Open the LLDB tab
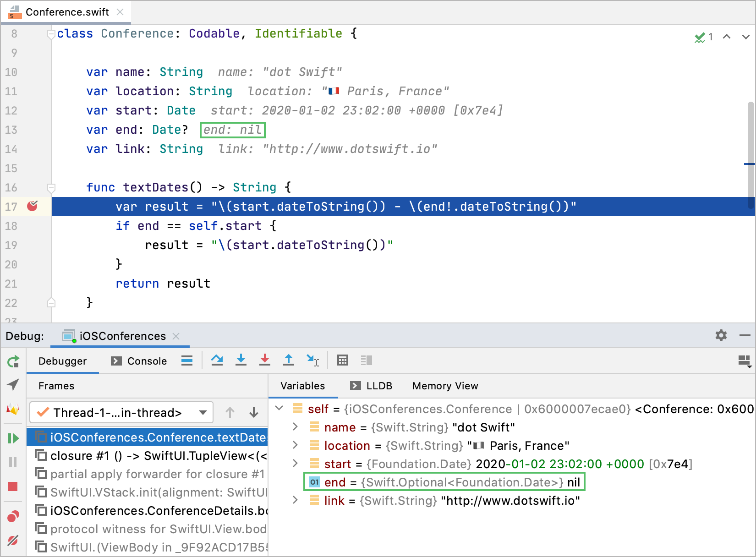 [x=372, y=386]
